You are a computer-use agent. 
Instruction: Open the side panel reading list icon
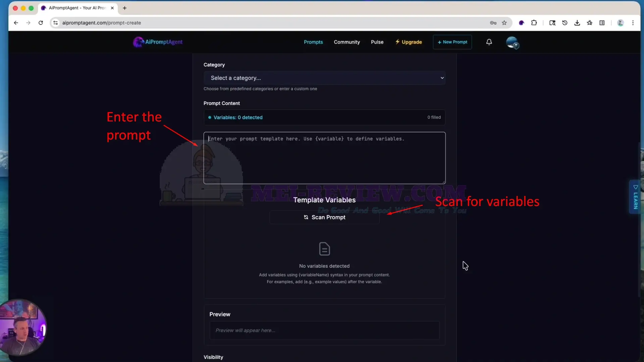pyautogui.click(x=602, y=23)
